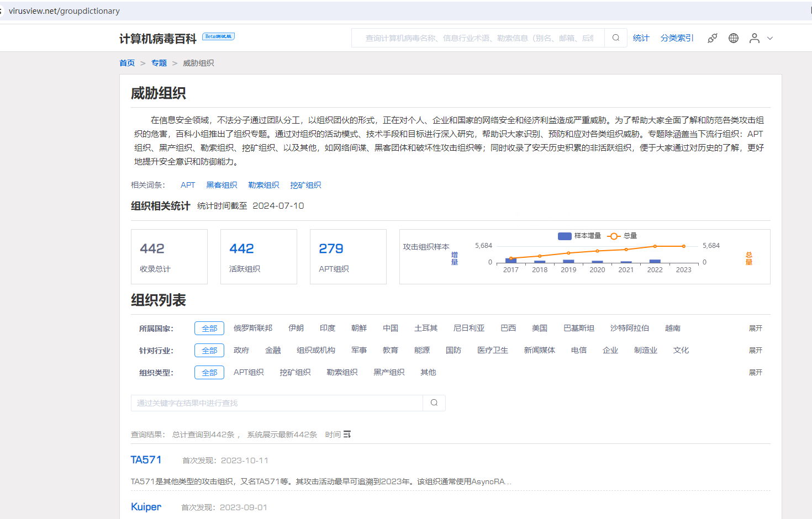This screenshot has width=812, height=519.
Task: Filter by type 其他
Action: coord(428,372)
